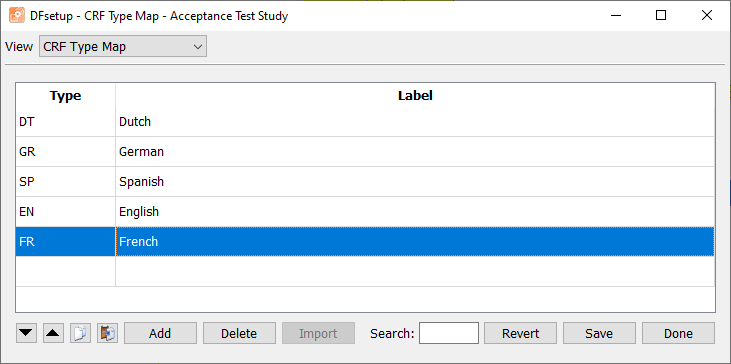Select the GR type cell
The width and height of the screenshot is (731, 364).
pyautogui.click(x=65, y=151)
